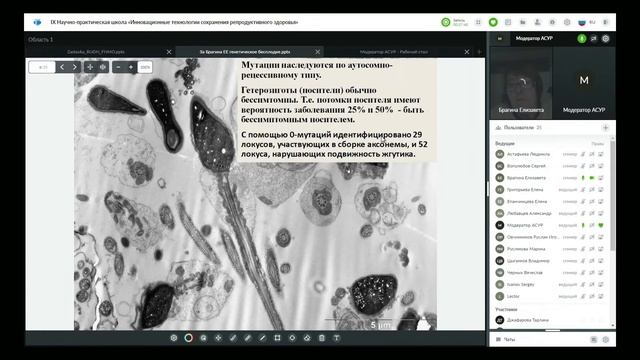Toggle camera for Lector
This screenshot has height=360, width=640.
[x=592, y=296]
